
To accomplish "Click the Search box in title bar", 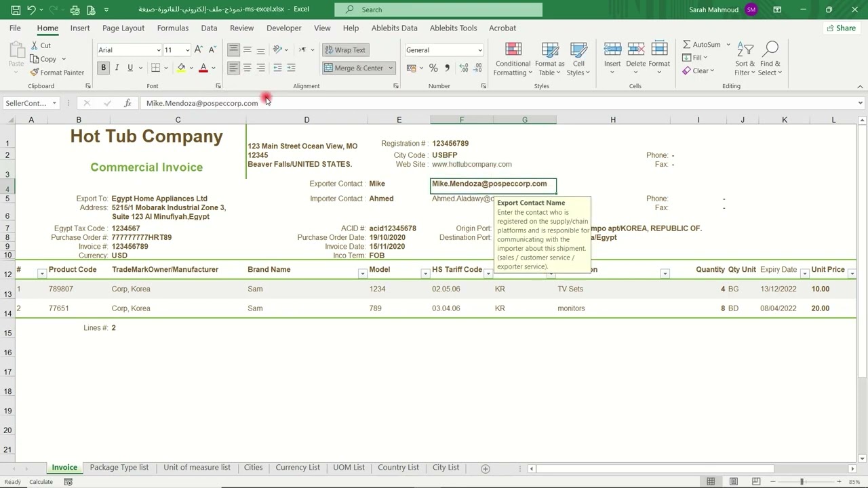I will 439,9.
